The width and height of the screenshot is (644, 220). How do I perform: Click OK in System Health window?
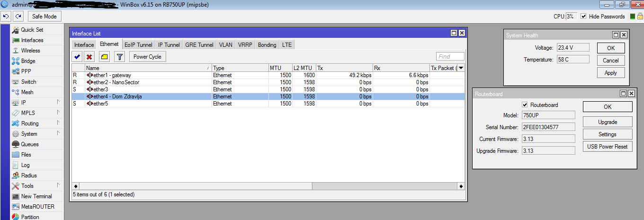[611, 48]
